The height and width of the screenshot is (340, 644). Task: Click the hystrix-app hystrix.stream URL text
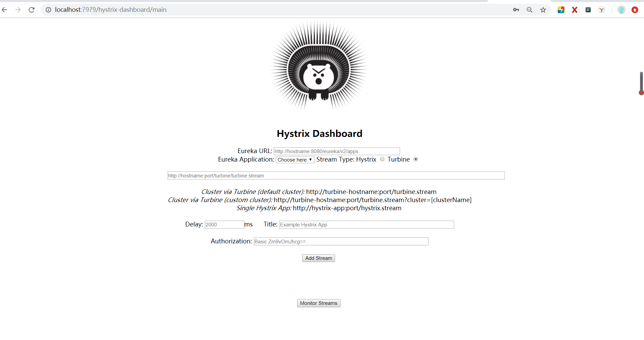347,208
